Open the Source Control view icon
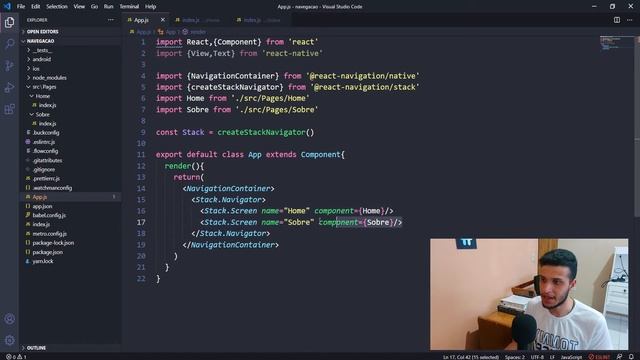 click(9, 66)
